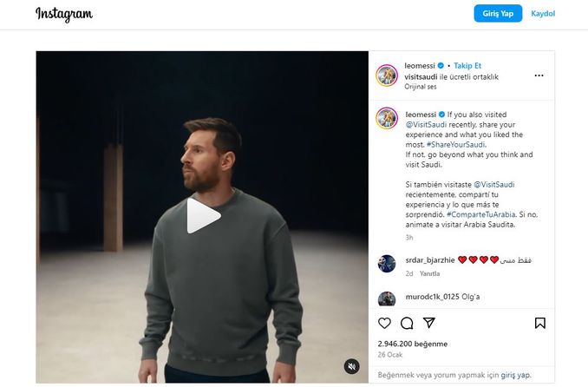Click the Instagram logo
Image resolution: width=588 pixels, height=387 pixels.
point(64,14)
